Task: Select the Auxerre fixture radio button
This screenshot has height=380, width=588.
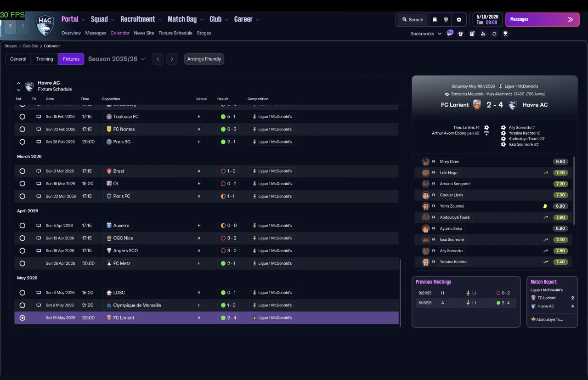Action: click(22, 226)
